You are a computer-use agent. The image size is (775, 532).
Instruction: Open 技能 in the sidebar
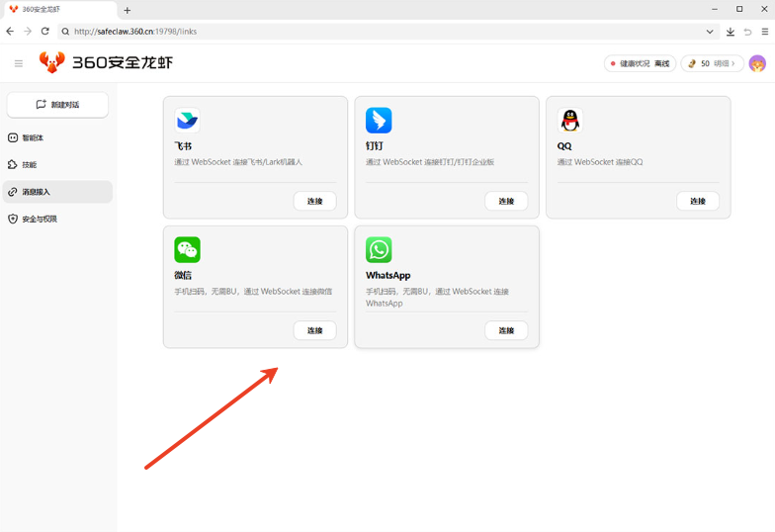tap(57, 164)
